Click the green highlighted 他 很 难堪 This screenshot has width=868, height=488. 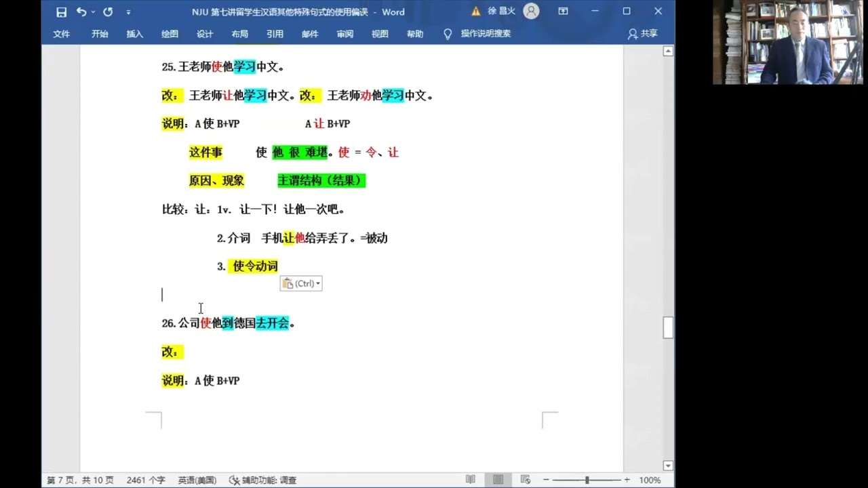click(300, 152)
